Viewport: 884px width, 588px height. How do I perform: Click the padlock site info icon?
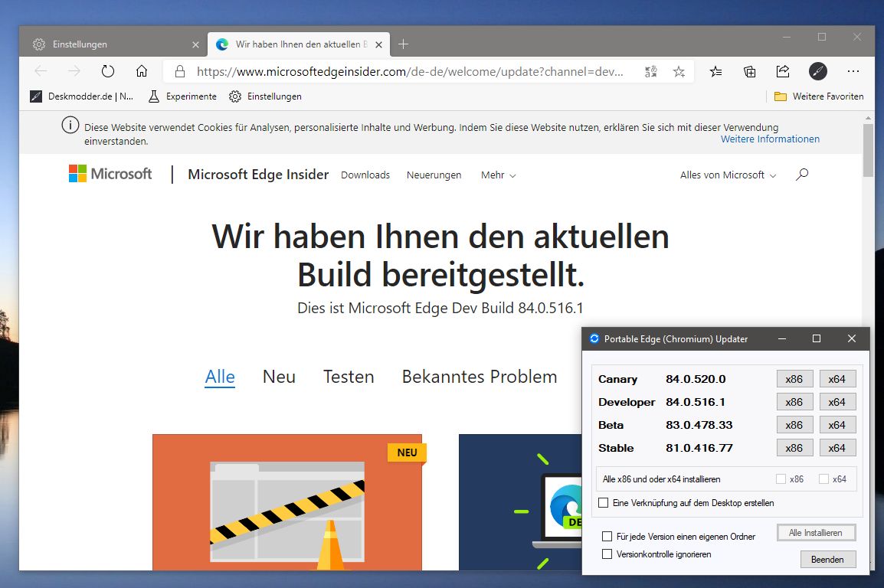180,71
